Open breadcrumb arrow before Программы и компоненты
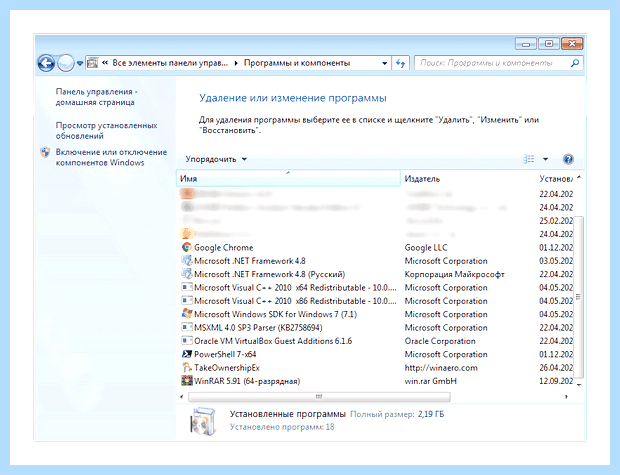 coord(236,63)
